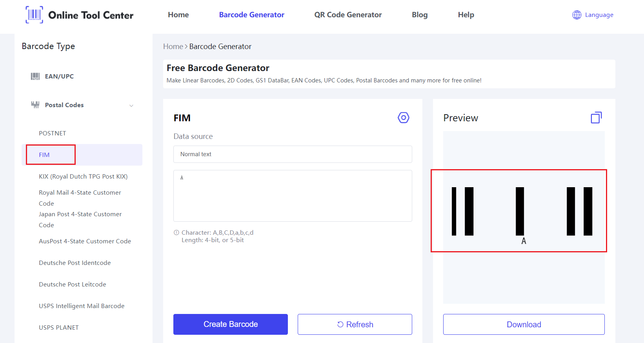Select POSTNET barcode type
This screenshot has height=343, width=644.
click(x=53, y=133)
